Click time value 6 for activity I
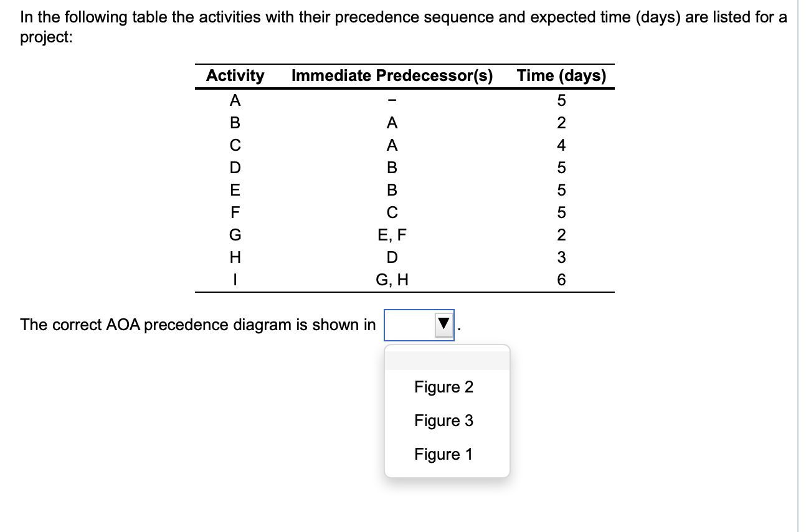Viewport: 806px width, 532px height. tap(561, 278)
